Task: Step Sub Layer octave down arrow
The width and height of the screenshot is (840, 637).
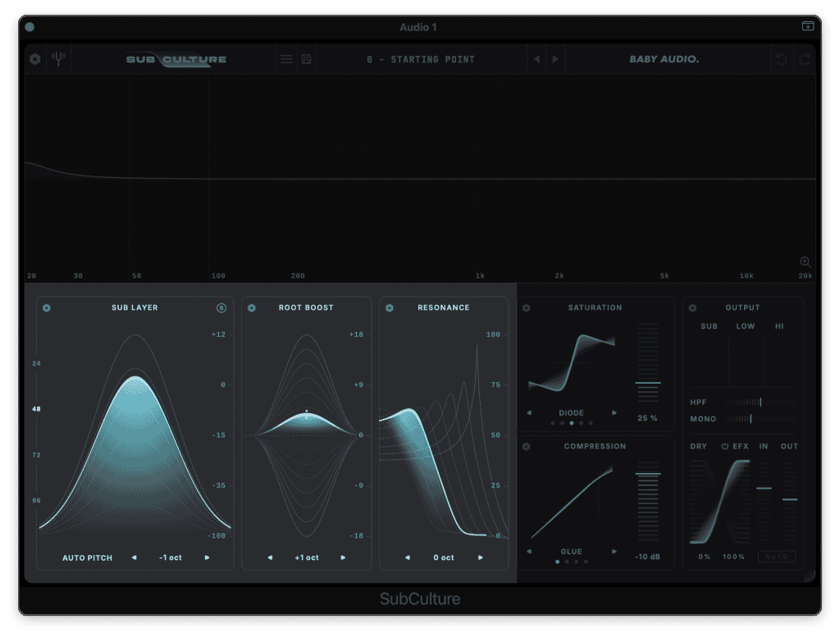Action: coord(134,557)
